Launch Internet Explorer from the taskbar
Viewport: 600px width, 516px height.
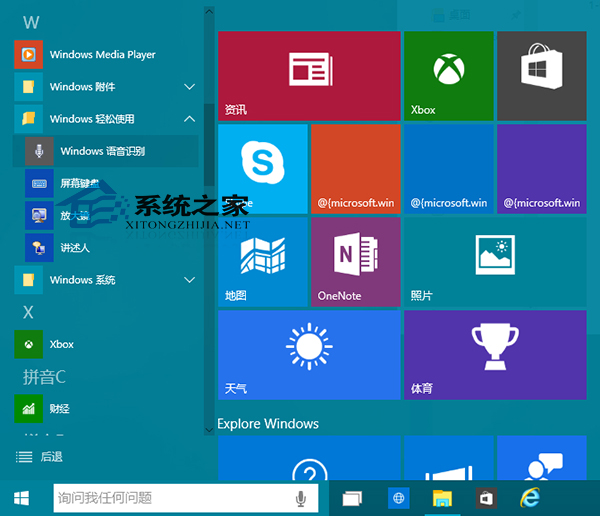[x=530, y=498]
